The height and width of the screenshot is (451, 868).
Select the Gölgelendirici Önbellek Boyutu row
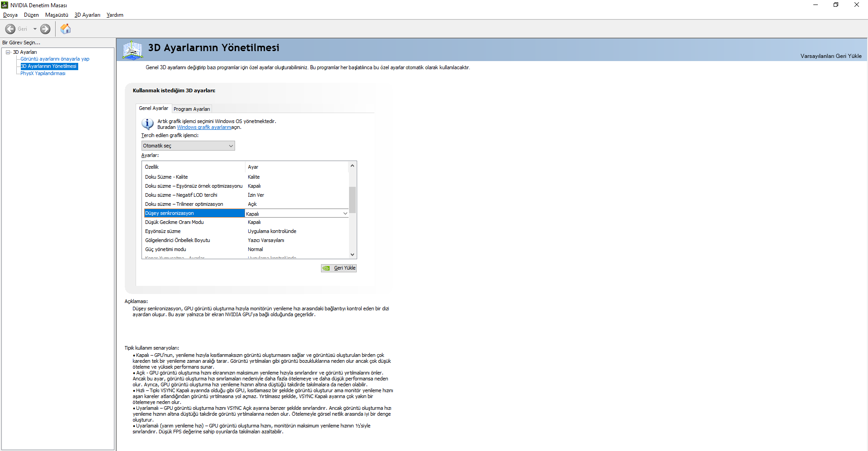246,240
